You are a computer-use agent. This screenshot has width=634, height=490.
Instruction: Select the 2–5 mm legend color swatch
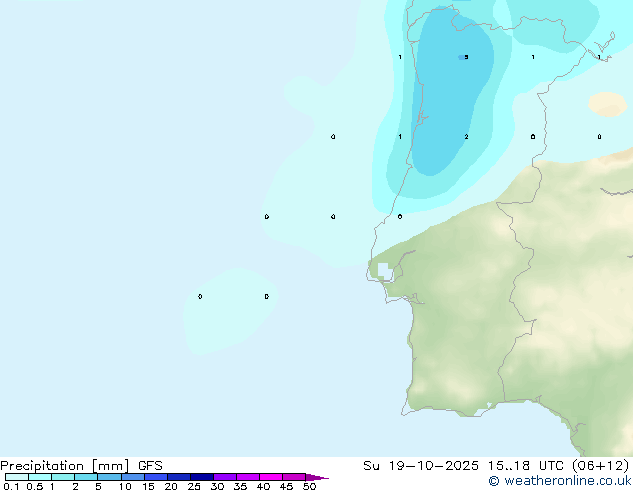click(86, 477)
